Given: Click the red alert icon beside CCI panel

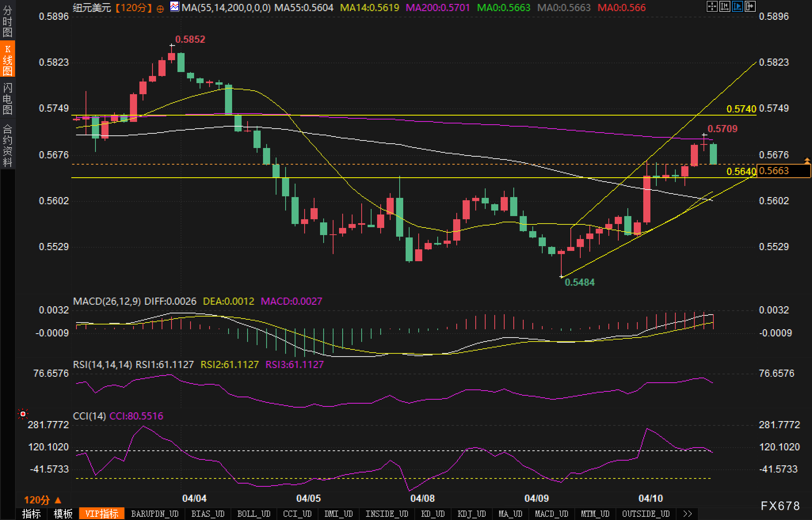Looking at the screenshot, I should [x=23, y=414].
